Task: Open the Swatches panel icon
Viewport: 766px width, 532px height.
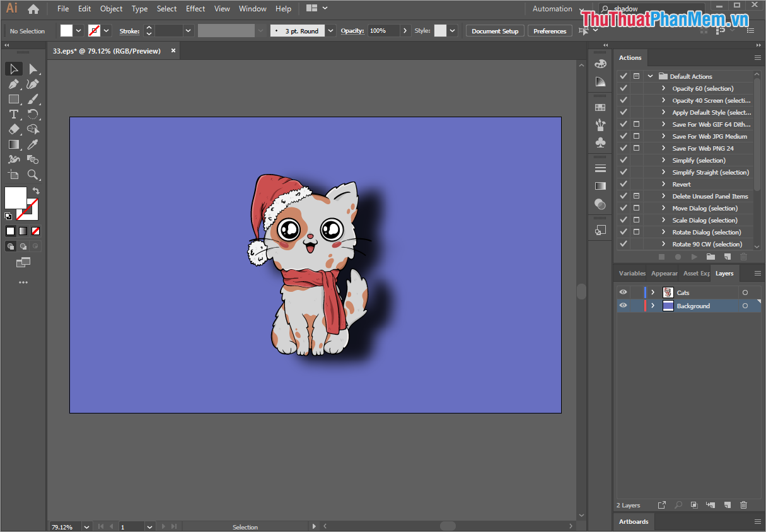Action: pyautogui.click(x=600, y=107)
